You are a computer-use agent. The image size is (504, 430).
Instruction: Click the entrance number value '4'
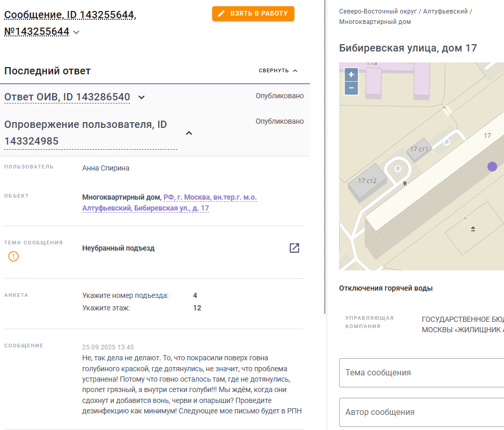coord(195,295)
